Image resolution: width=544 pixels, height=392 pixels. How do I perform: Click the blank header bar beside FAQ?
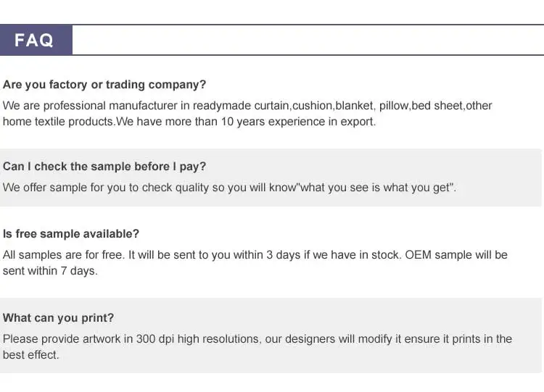308,40
